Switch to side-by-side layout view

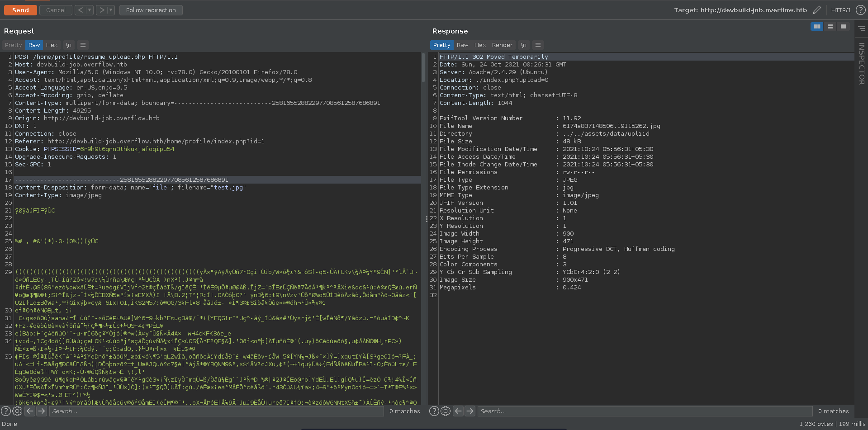tap(817, 27)
